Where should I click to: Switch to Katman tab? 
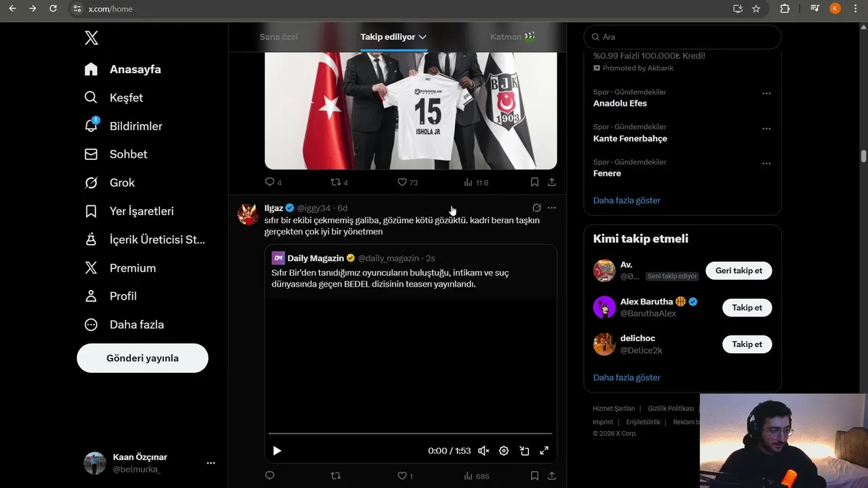coord(513,37)
